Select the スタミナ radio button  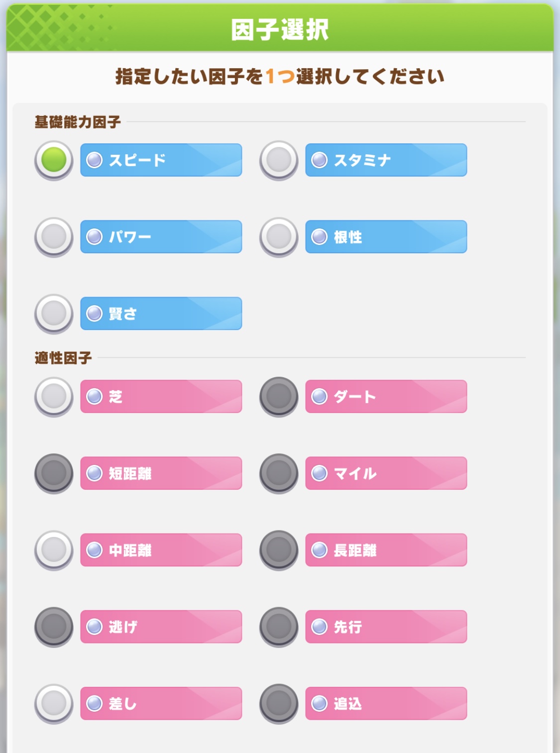point(279,160)
